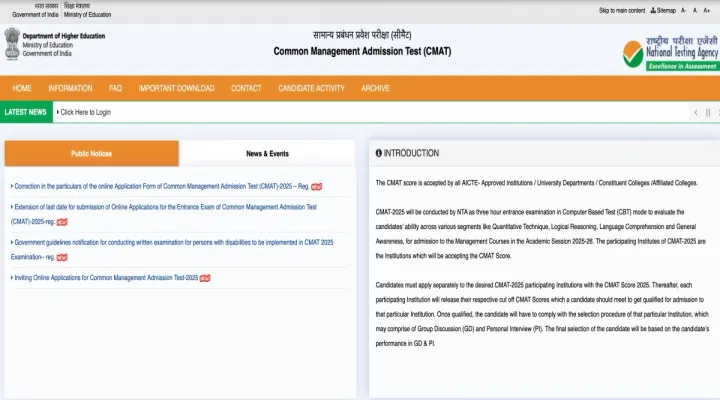Image resolution: width=720 pixels, height=400 pixels.
Task: Navigate to HOME in the menu bar
Action: click(22, 88)
